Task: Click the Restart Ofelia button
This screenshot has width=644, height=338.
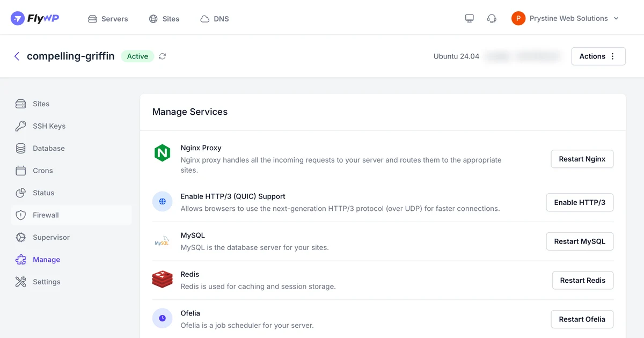Action: point(582,319)
